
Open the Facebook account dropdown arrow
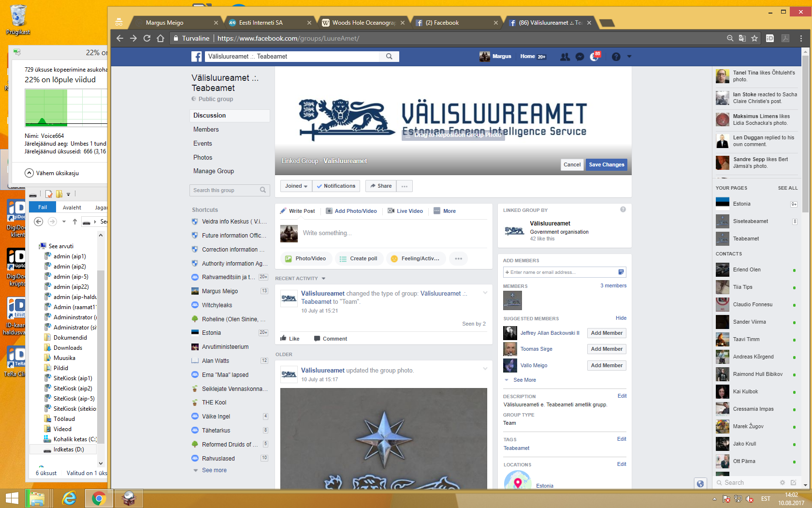tap(629, 57)
